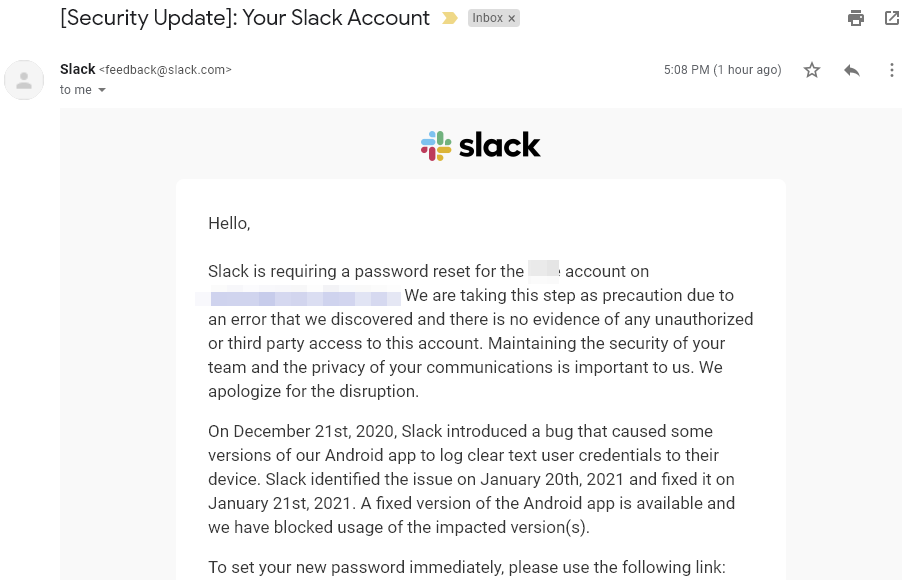Select the Inbox label chip
919x580 pixels.
(x=487, y=18)
